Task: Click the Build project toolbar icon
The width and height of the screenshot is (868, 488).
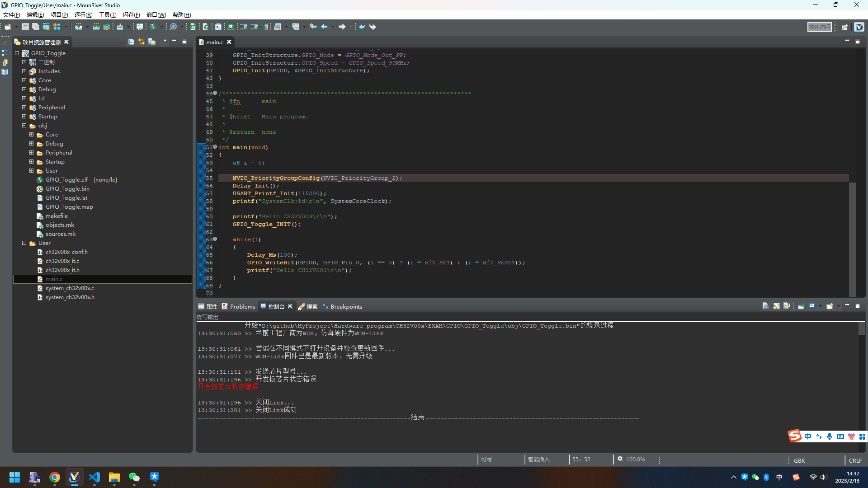Action: (79, 27)
